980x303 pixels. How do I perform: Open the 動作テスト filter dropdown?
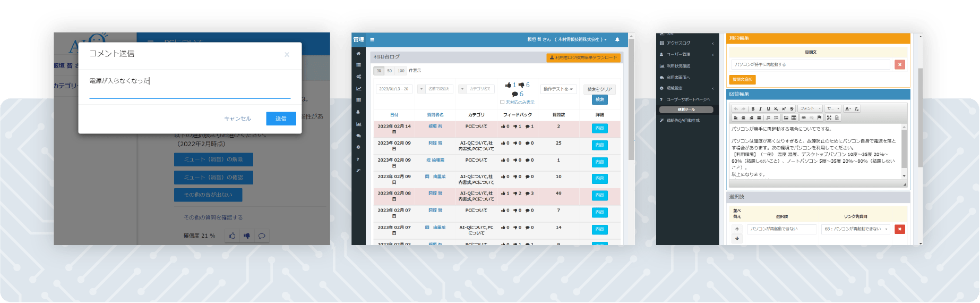(558, 89)
